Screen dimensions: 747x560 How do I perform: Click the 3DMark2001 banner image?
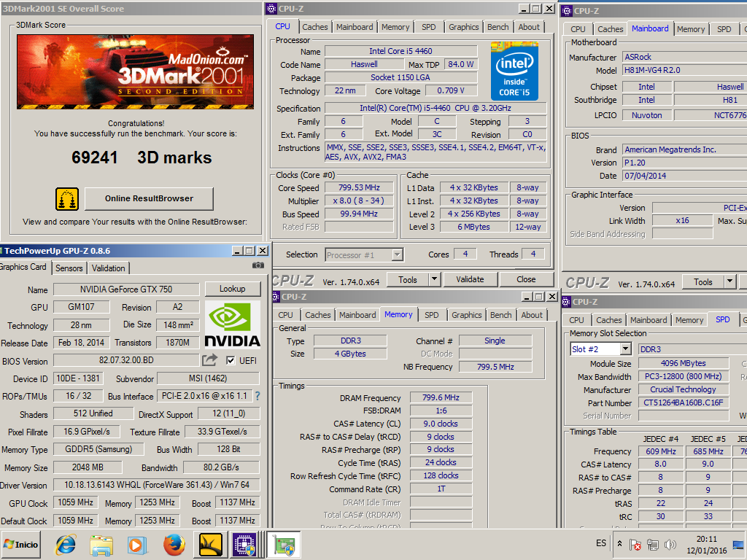[135, 72]
